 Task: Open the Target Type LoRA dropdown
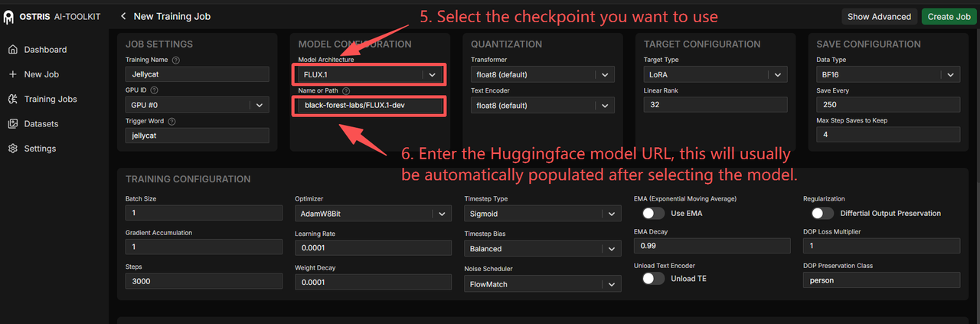point(715,74)
